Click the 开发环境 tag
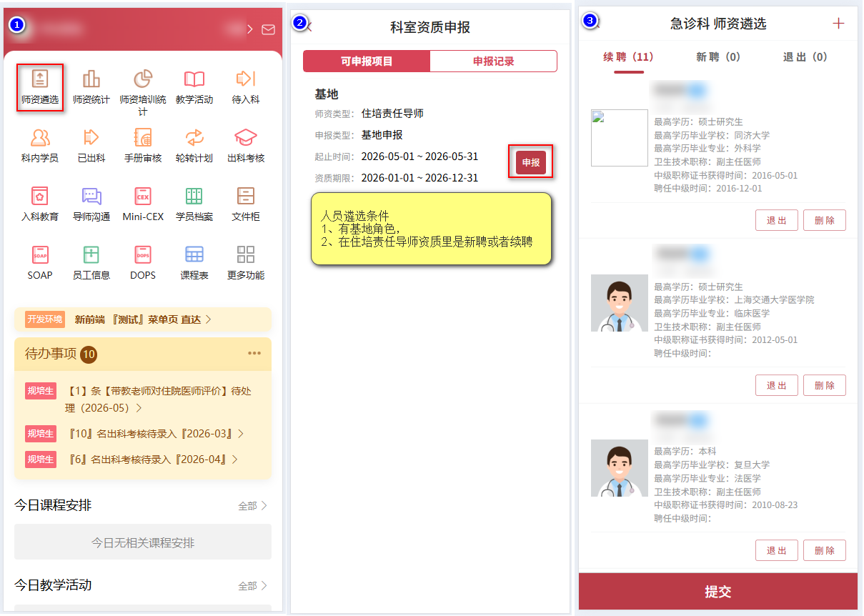This screenshot has height=616, width=864. (x=45, y=319)
